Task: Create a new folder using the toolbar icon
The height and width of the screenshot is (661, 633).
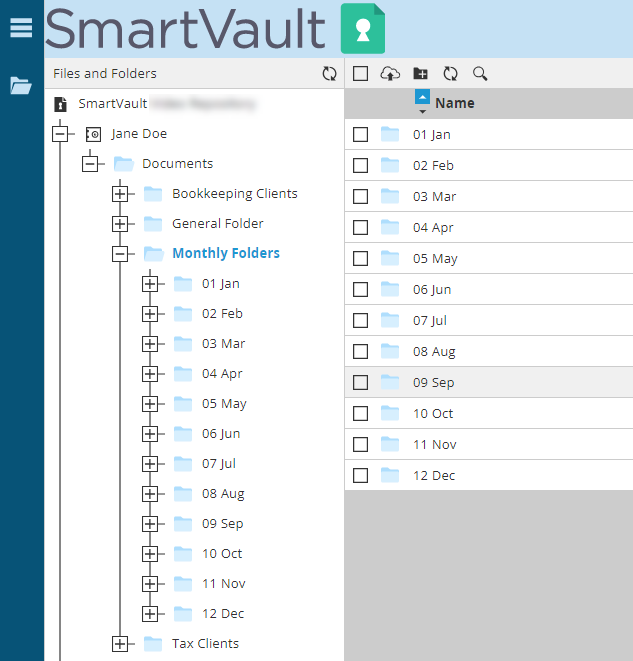Action: coord(420,74)
